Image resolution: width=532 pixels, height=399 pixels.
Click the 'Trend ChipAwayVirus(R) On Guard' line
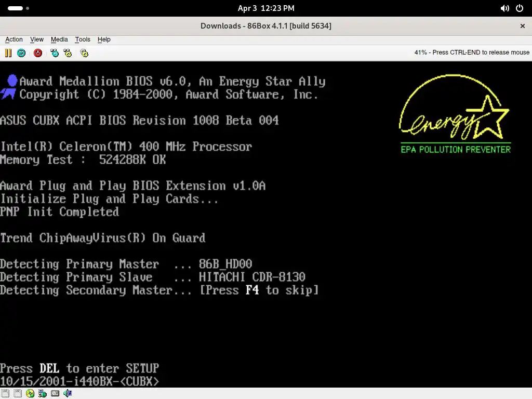tap(103, 238)
